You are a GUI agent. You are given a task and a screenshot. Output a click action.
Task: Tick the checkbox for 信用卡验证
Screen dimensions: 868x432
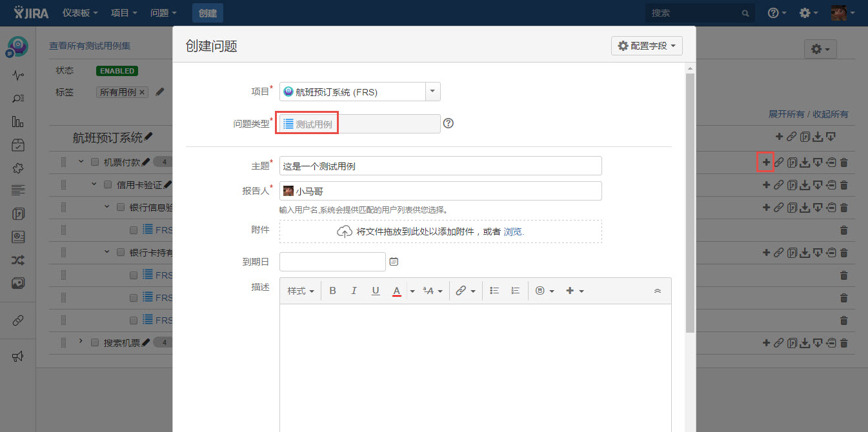tap(108, 185)
